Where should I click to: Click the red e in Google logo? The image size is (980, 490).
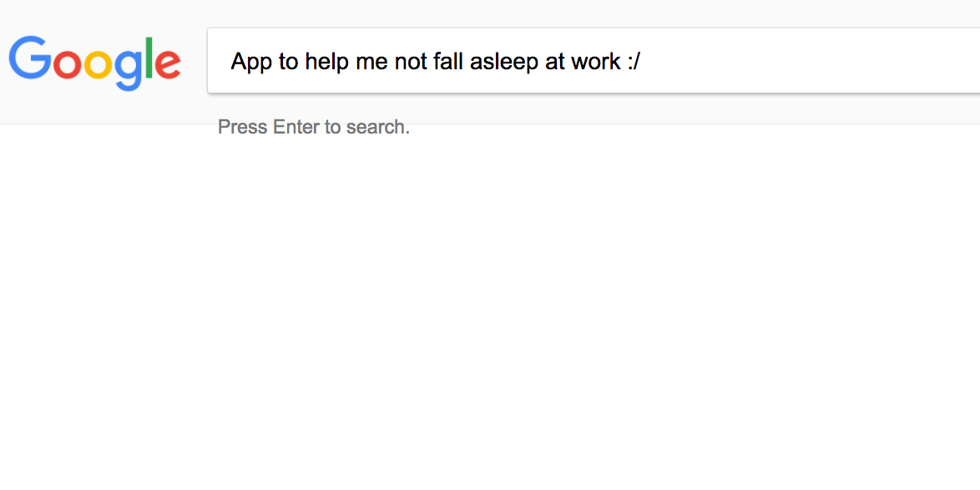[x=168, y=65]
